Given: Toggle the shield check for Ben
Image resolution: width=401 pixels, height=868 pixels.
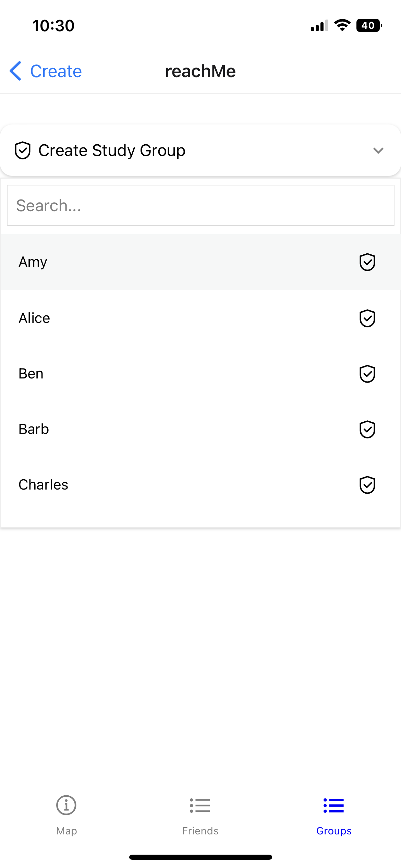Looking at the screenshot, I should coord(367,374).
